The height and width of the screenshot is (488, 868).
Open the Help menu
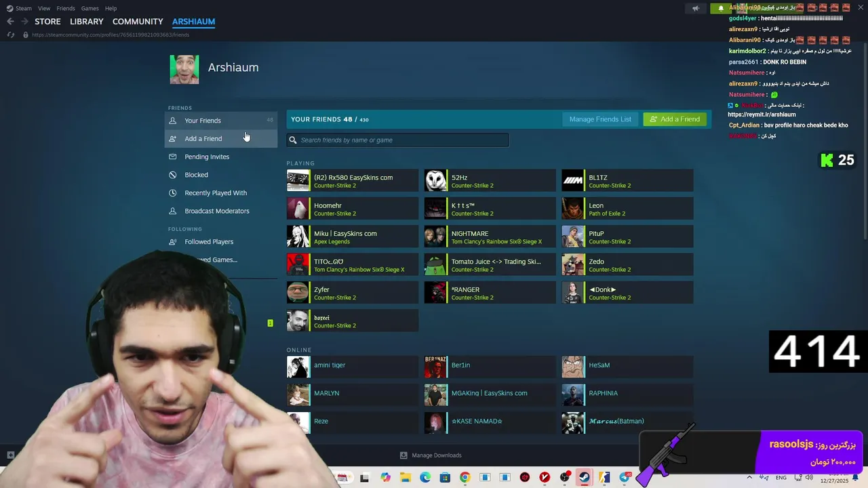[x=111, y=8]
